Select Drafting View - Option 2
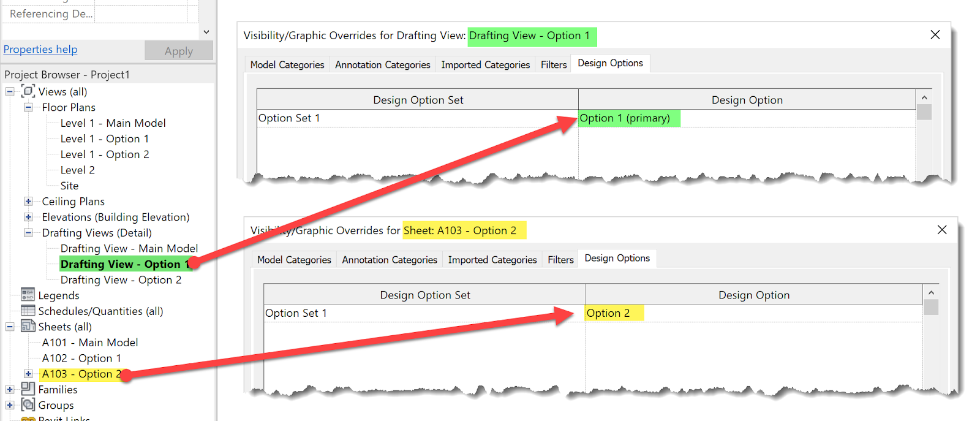980x421 pixels. (x=121, y=279)
